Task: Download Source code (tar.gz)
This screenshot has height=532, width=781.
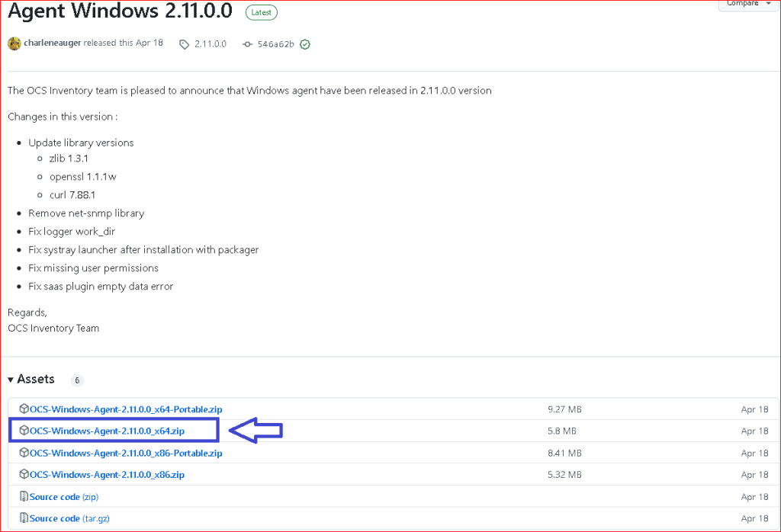Action: tap(69, 518)
